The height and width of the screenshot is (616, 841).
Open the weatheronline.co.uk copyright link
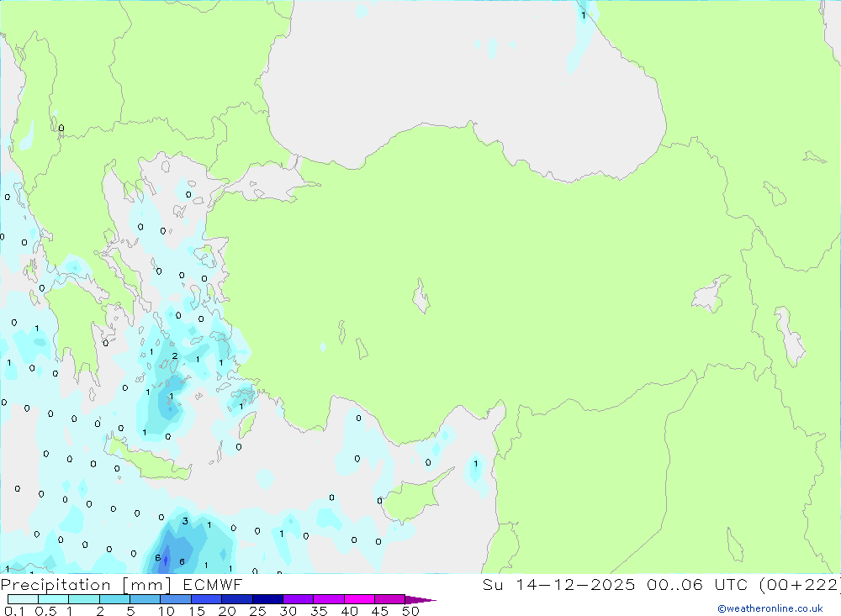[770, 608]
